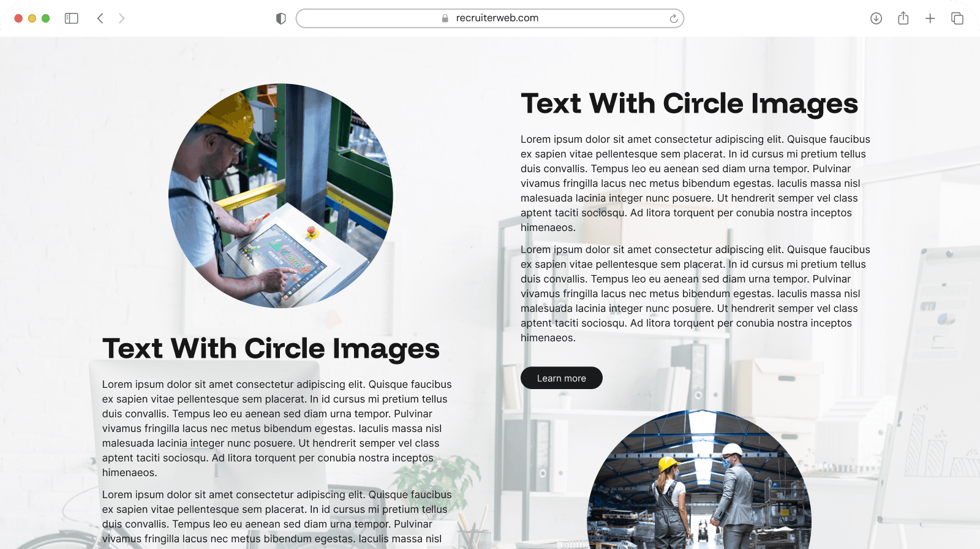Screen dimensions: 980x549
Task: Click the padlock icon in address bar
Action: pos(445,18)
